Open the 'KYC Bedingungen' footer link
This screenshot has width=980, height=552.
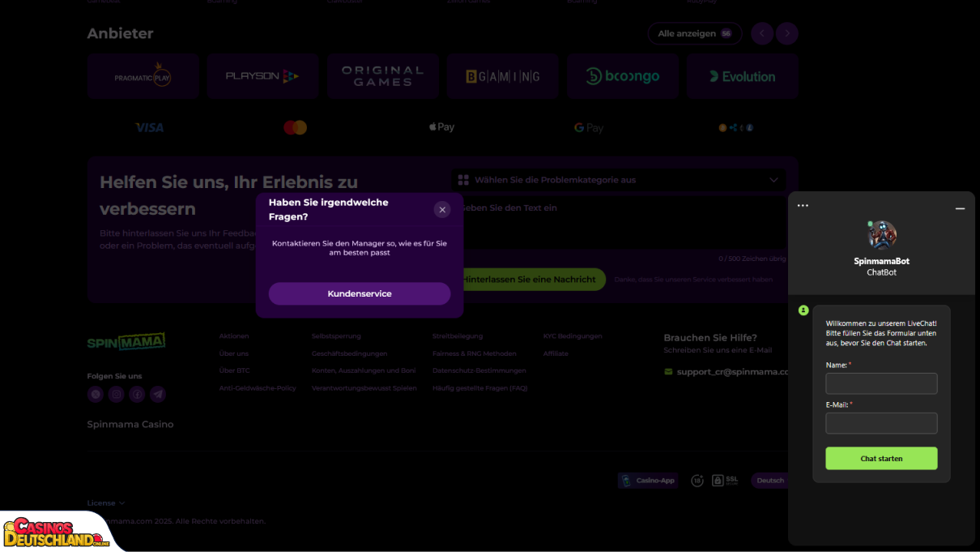point(573,336)
